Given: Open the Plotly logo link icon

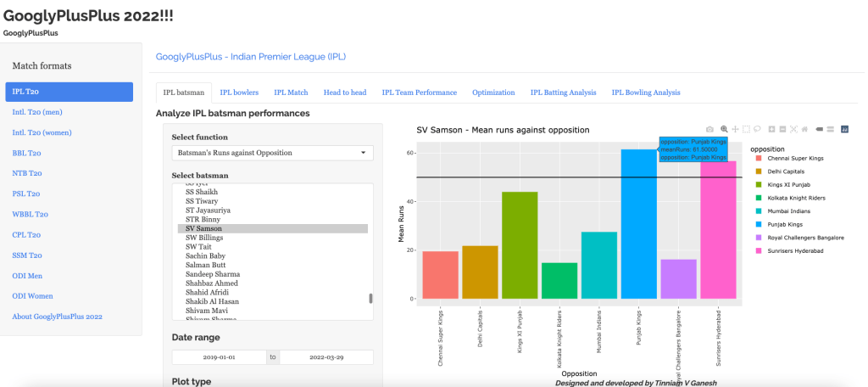Looking at the screenshot, I should [x=845, y=130].
